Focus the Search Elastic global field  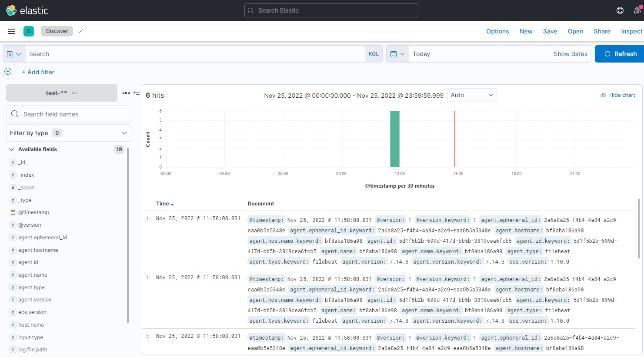331,10
